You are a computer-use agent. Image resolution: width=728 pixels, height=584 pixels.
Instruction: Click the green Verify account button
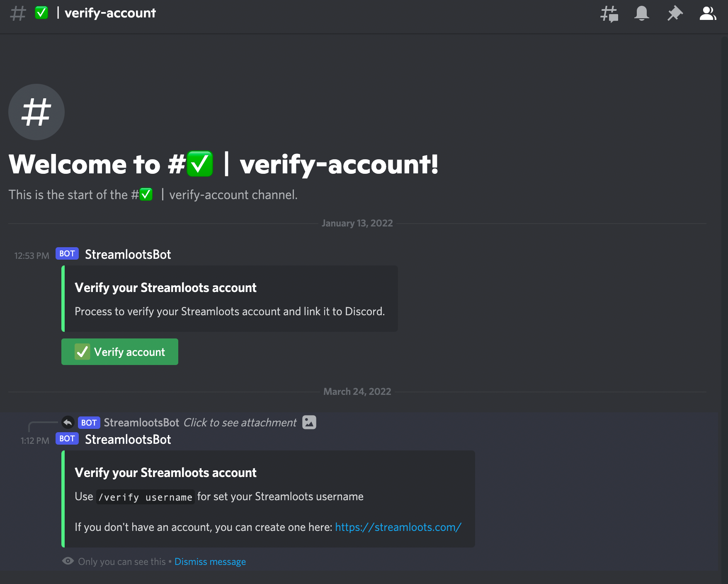point(120,352)
